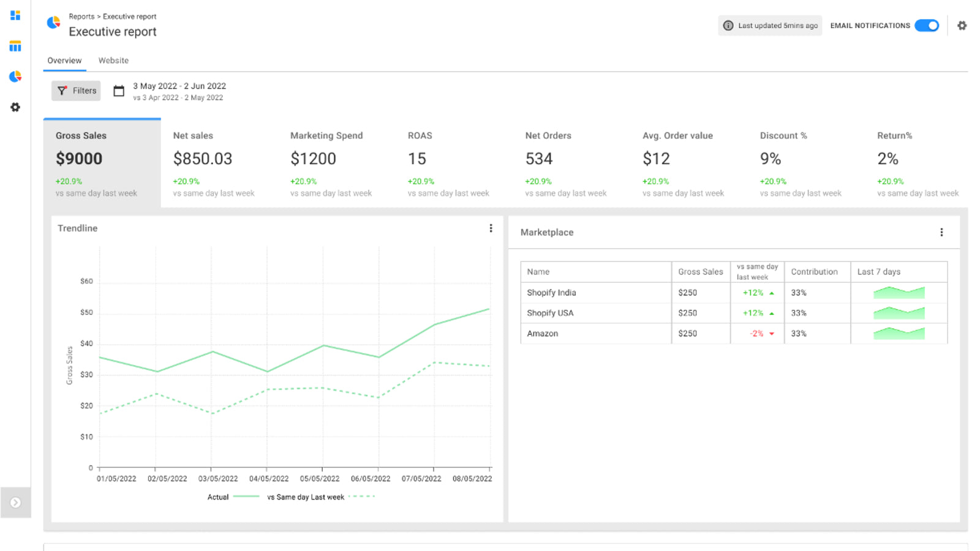Select the Gross Sales metric card
980x551 pixels.
pos(102,163)
